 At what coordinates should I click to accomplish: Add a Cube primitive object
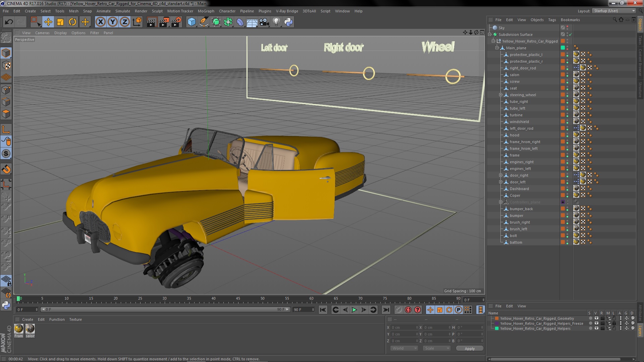pos(192,22)
